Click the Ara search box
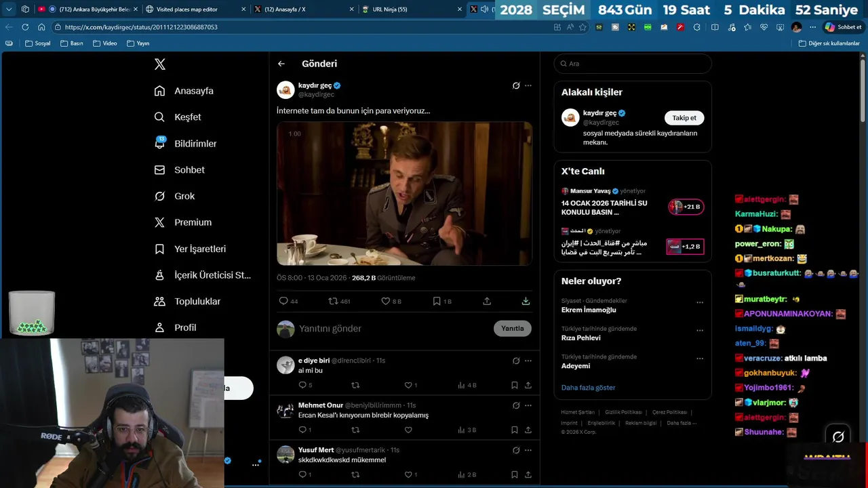The image size is (868, 488). click(633, 64)
